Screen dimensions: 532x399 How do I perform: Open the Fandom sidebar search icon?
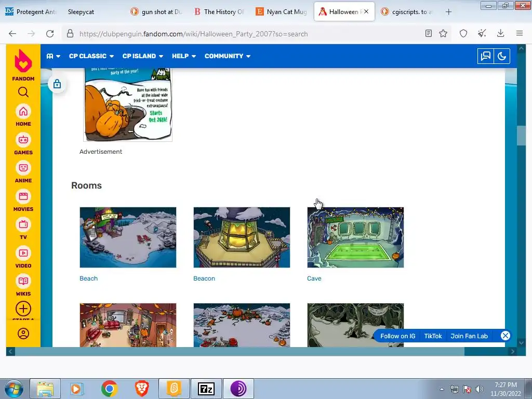click(x=23, y=92)
